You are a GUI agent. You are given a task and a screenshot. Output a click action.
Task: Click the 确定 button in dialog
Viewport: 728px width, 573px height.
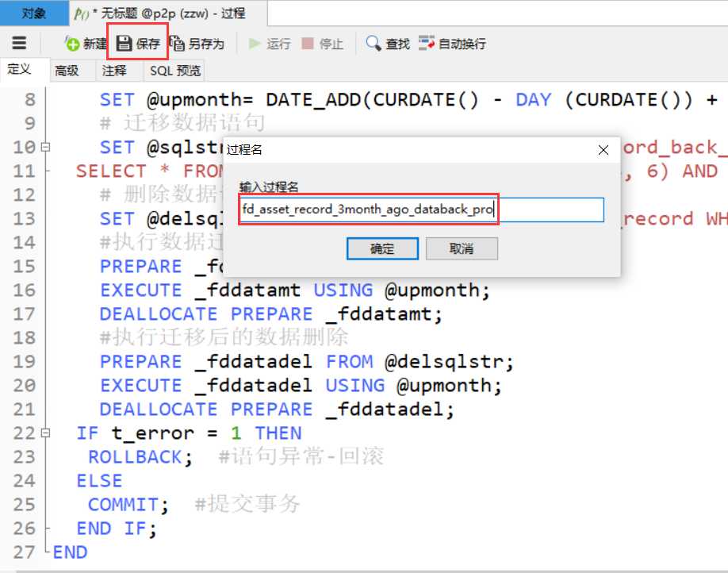click(382, 248)
